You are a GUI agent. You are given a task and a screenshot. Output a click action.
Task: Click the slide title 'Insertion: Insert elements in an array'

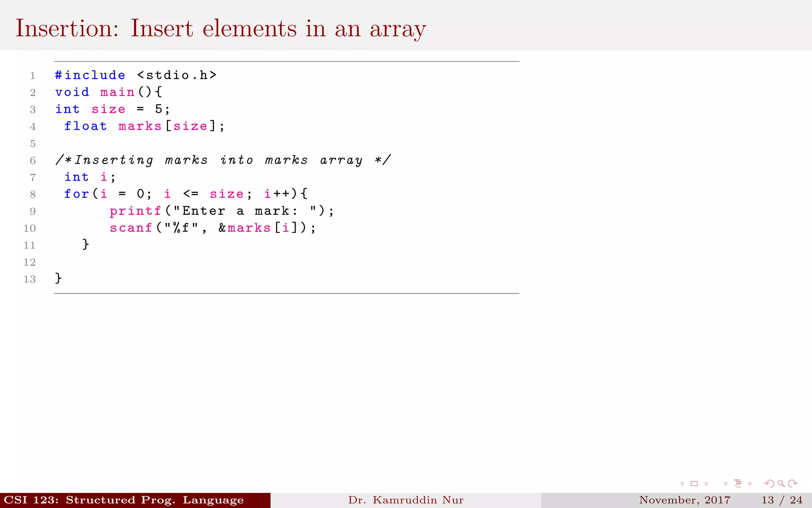click(221, 29)
